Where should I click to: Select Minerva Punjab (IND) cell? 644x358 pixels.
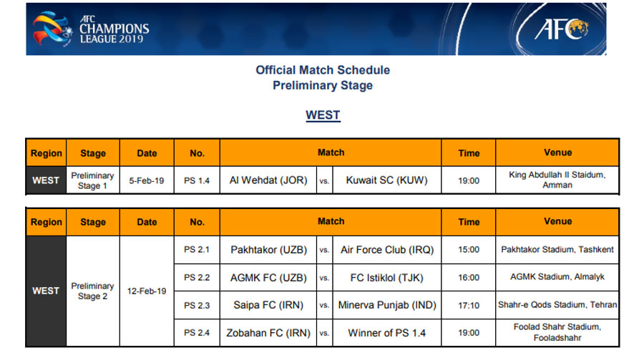point(387,306)
